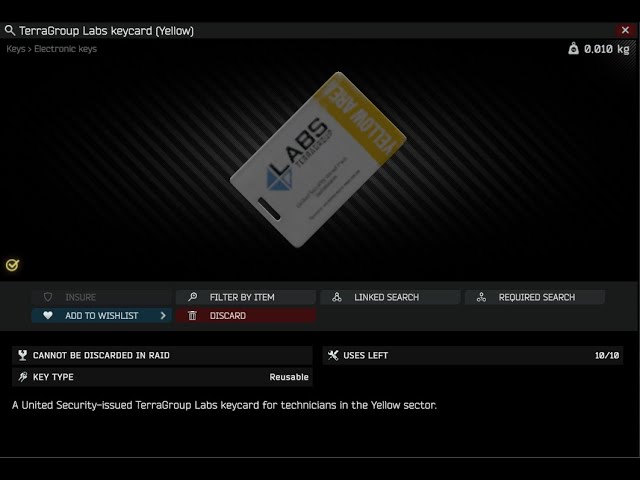Image resolution: width=640 pixels, height=480 pixels.
Task: Open Linked Search
Action: coord(390,297)
